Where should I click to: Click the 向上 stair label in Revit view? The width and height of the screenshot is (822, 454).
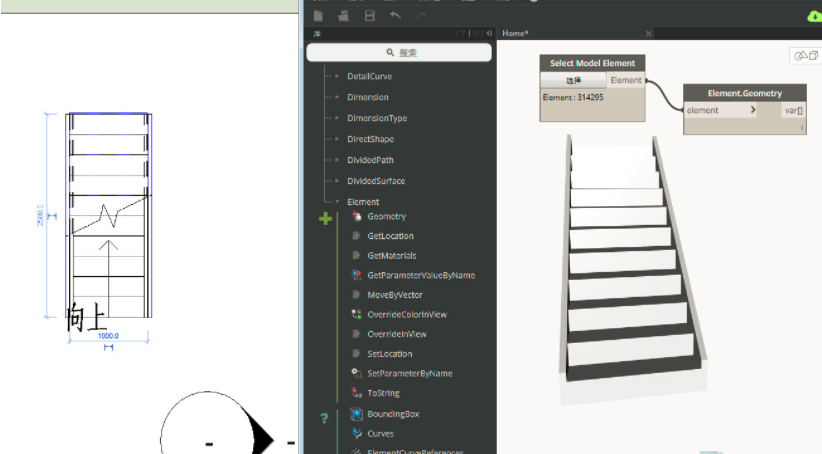(x=86, y=317)
